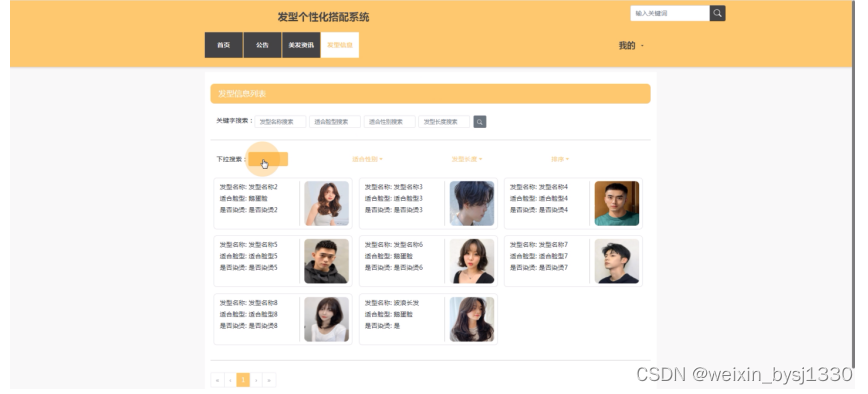This screenshot has width=868, height=394.
Task: Click the 发型个性化搭配系统 site title
Action: coord(323,17)
